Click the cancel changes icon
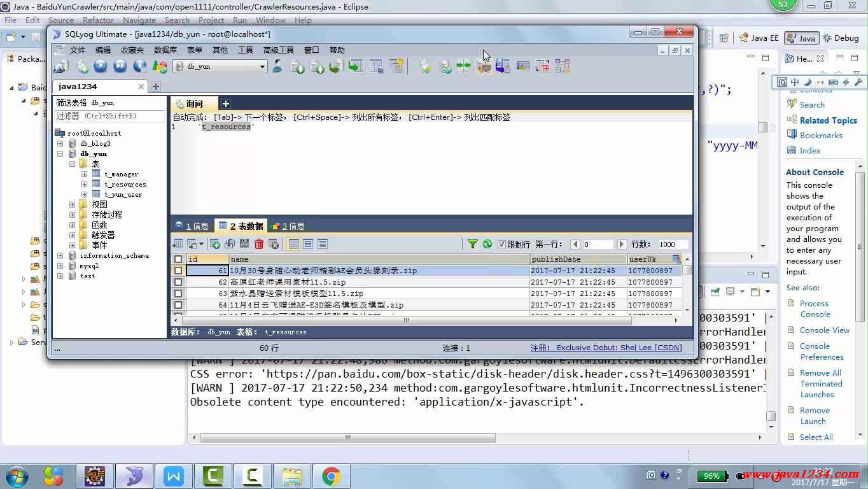The height and width of the screenshot is (489, 868). click(x=274, y=244)
